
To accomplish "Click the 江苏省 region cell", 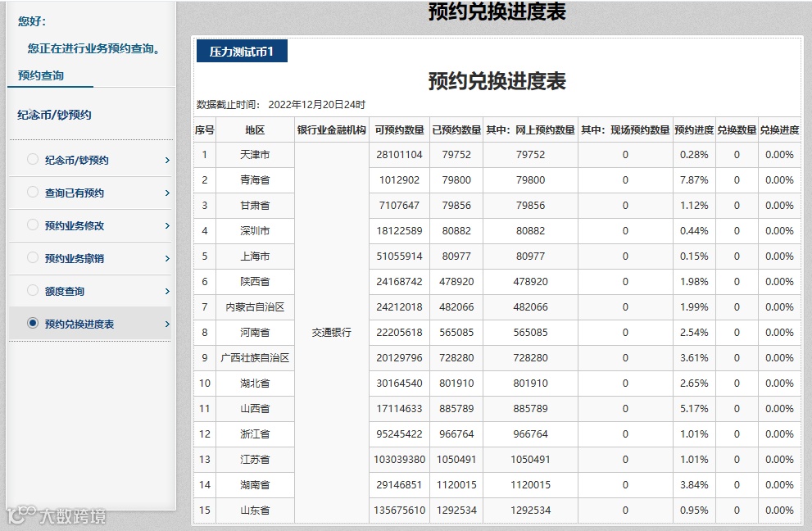I will pyautogui.click(x=255, y=459).
